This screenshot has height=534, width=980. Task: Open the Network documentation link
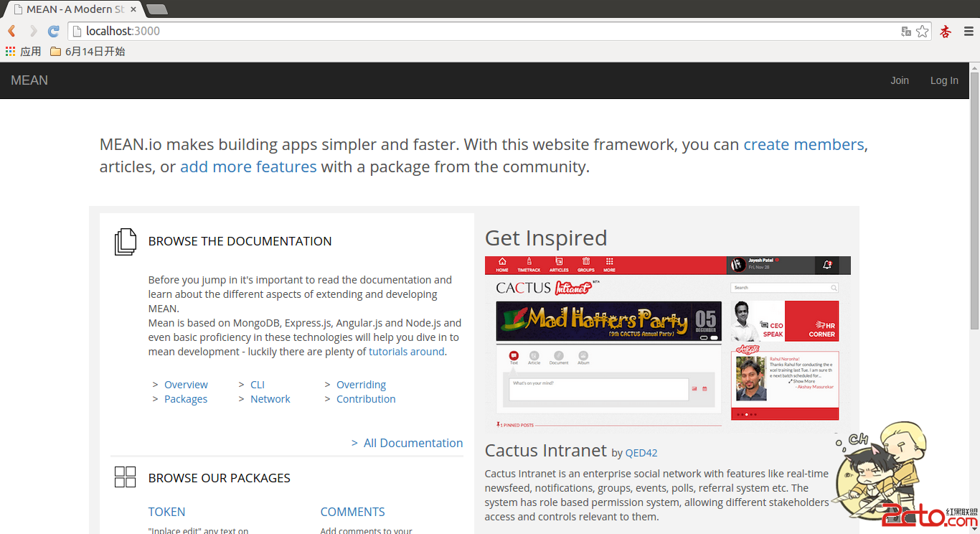pos(270,399)
